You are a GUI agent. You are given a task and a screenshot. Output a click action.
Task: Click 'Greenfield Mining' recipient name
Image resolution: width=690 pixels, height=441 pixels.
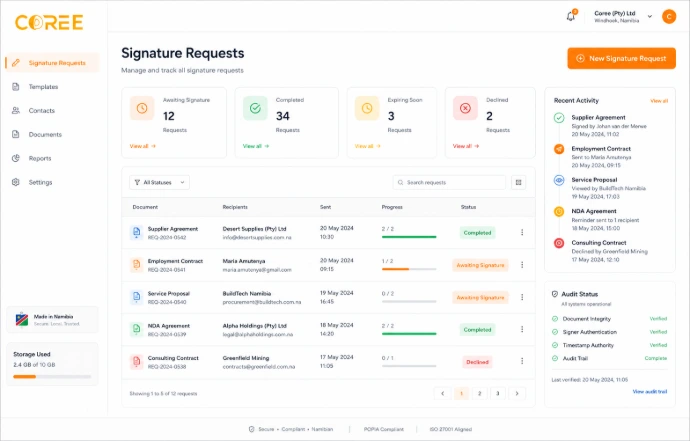point(246,358)
